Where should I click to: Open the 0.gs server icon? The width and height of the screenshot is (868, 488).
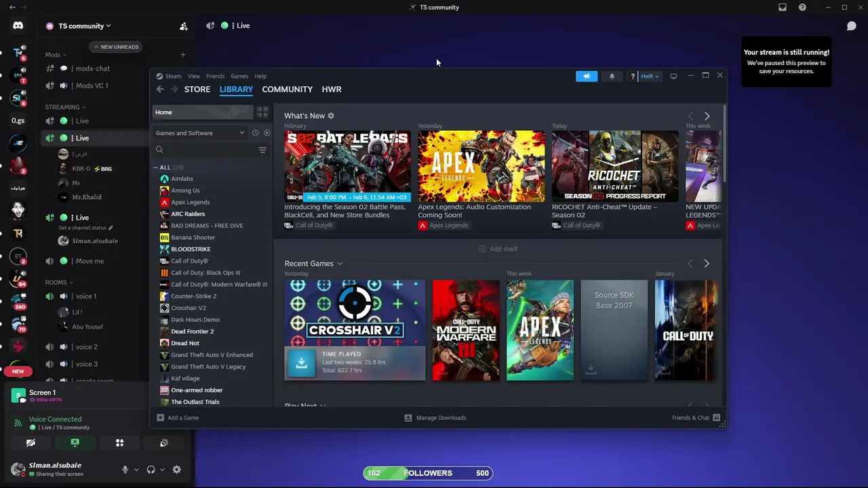tap(18, 121)
